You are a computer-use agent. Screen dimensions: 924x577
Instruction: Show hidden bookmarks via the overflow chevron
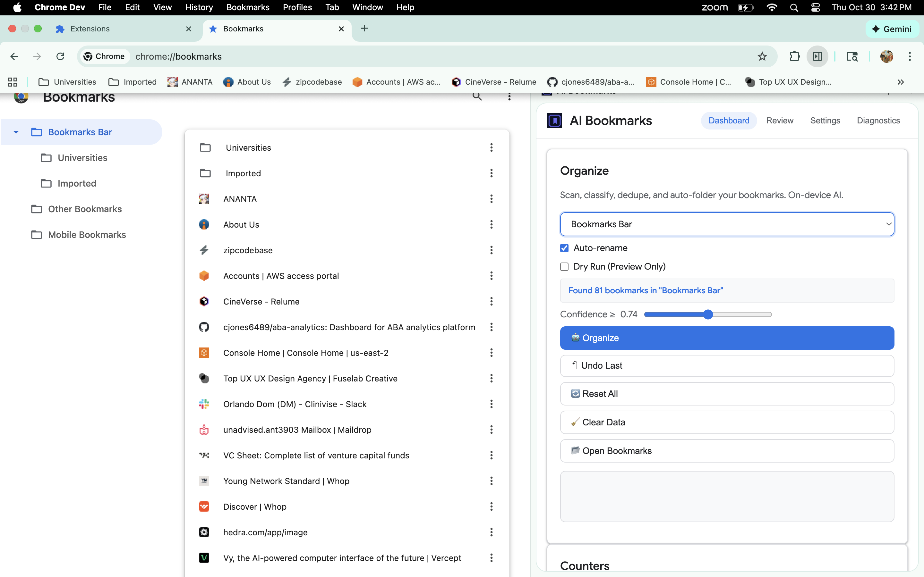[901, 82]
